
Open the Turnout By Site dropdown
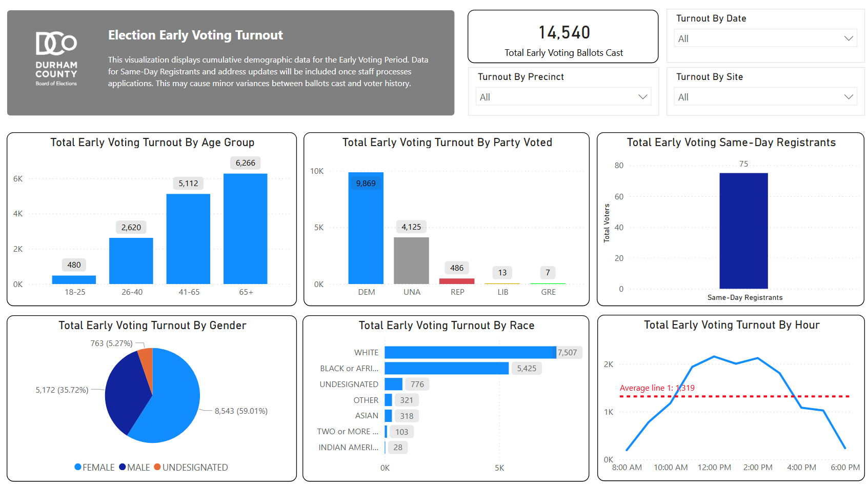[x=765, y=97]
